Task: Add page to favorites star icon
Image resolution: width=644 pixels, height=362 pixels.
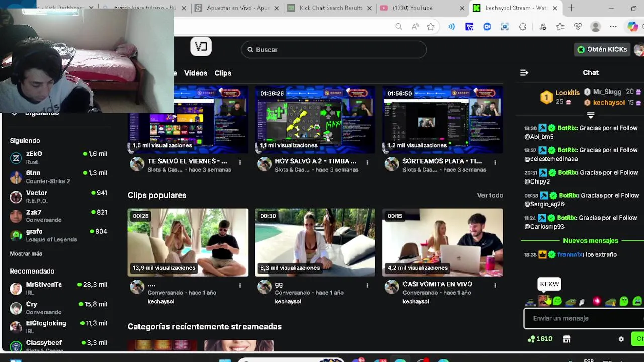Action: pos(431,27)
